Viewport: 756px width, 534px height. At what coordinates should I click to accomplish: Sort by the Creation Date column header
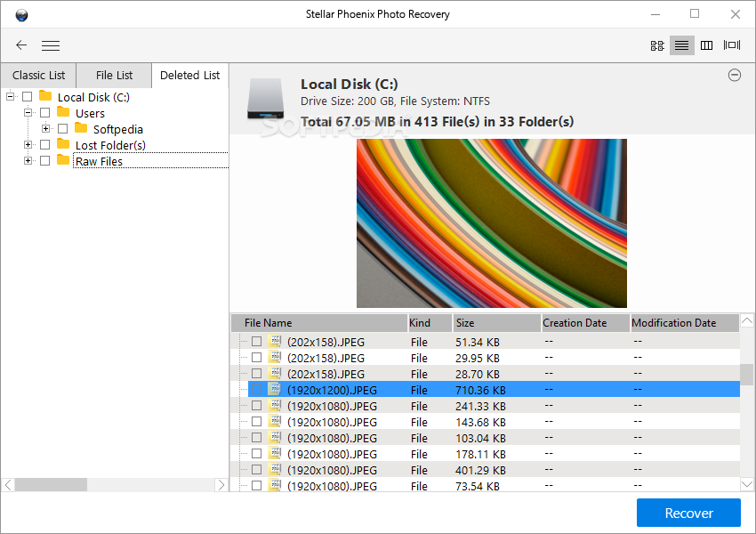pyautogui.click(x=585, y=323)
